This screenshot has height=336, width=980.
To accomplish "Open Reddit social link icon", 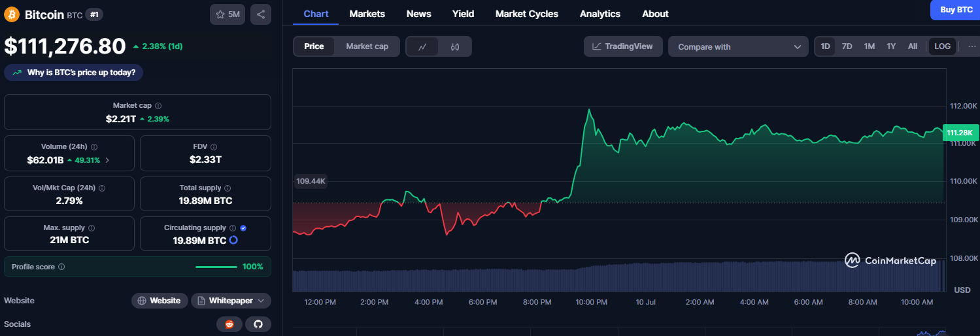I will click(x=229, y=324).
